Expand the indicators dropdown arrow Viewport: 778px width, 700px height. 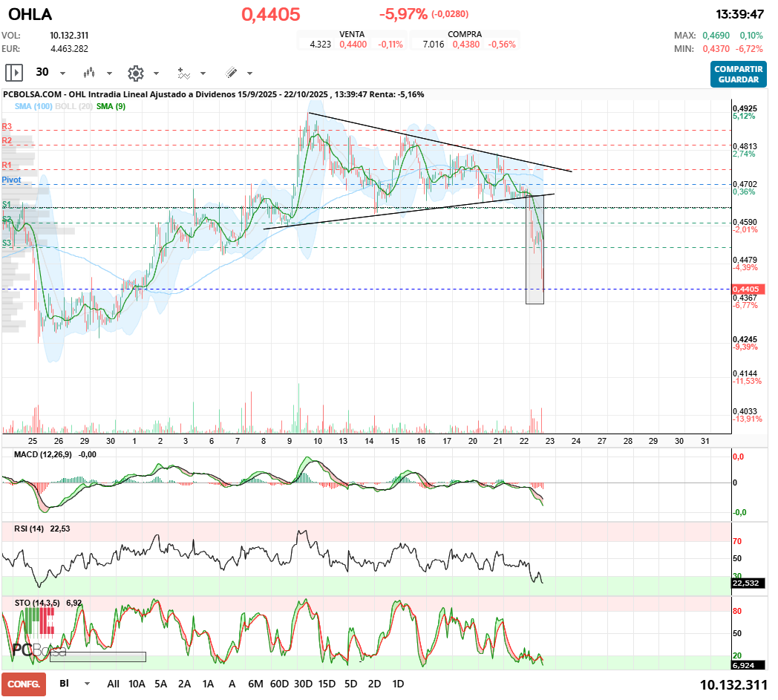coord(203,73)
